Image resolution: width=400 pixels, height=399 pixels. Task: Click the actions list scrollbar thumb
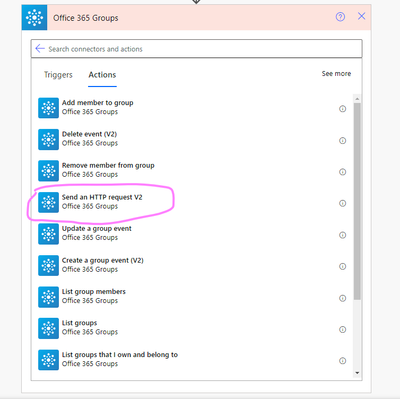(357, 201)
